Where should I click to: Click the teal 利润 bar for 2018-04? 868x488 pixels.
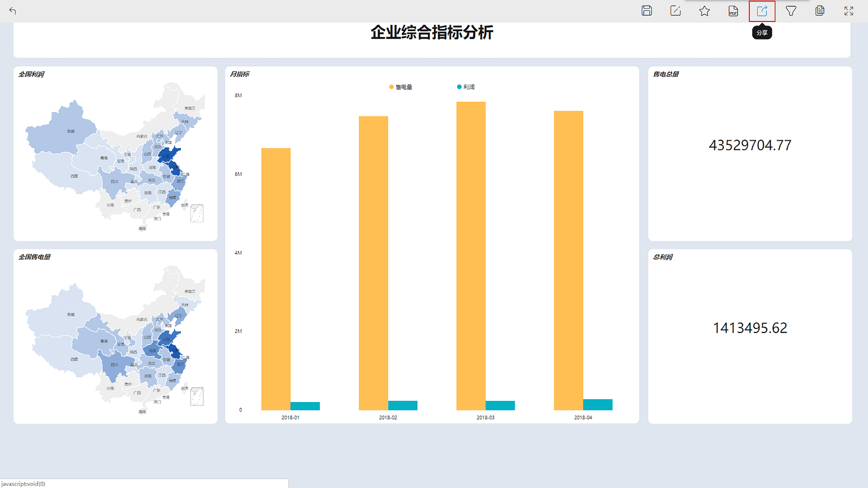[x=598, y=405]
